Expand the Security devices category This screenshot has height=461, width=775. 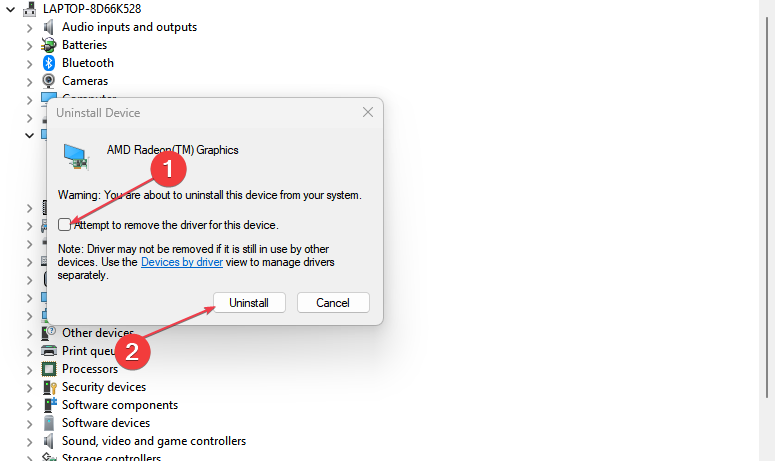(x=29, y=388)
